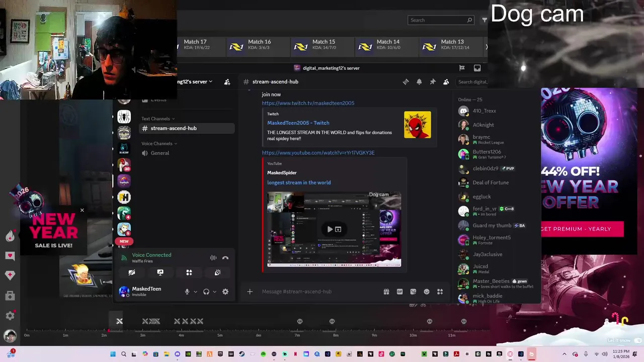
Task: Open the twitch.tv/maskedteen2005 link
Action: tap(308, 103)
